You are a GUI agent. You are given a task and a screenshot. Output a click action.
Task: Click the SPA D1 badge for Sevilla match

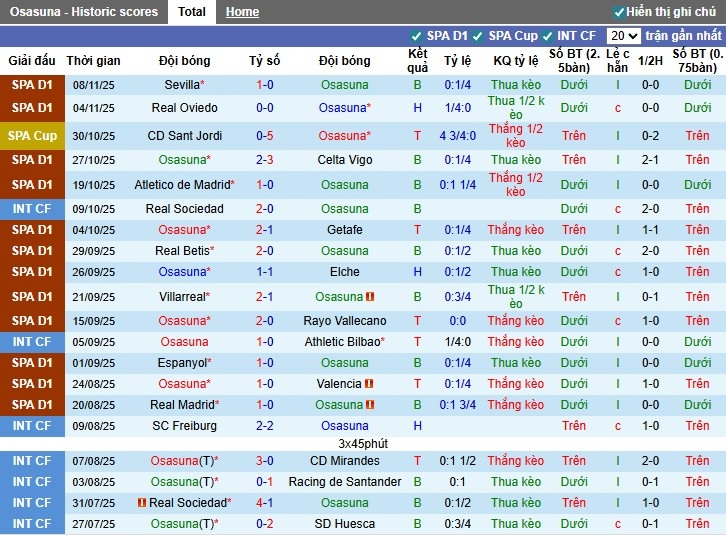click(32, 85)
